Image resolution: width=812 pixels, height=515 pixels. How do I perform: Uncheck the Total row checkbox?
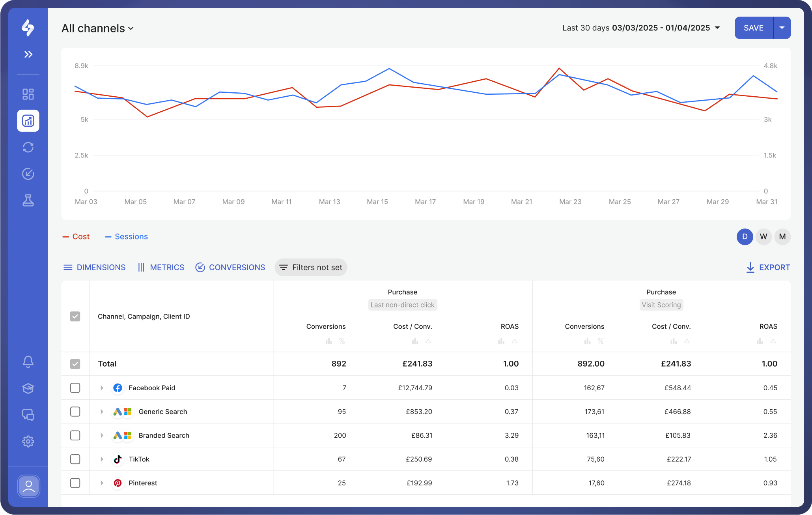click(x=75, y=364)
